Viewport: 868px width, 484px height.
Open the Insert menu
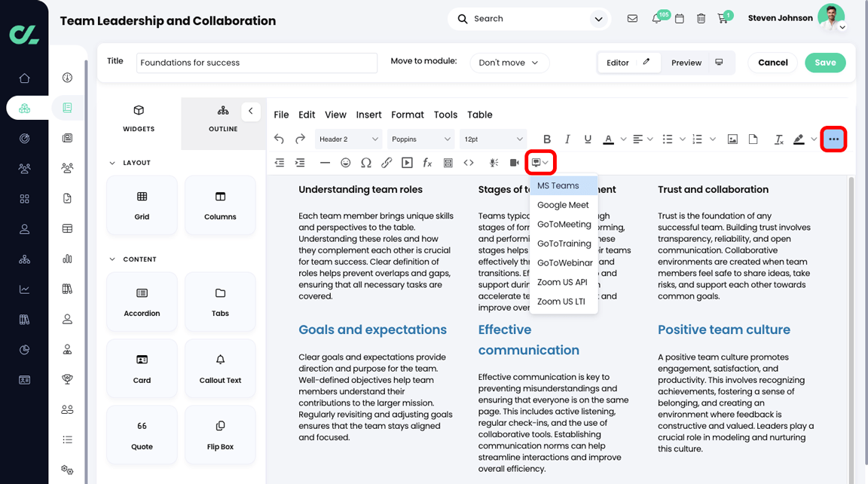368,115
